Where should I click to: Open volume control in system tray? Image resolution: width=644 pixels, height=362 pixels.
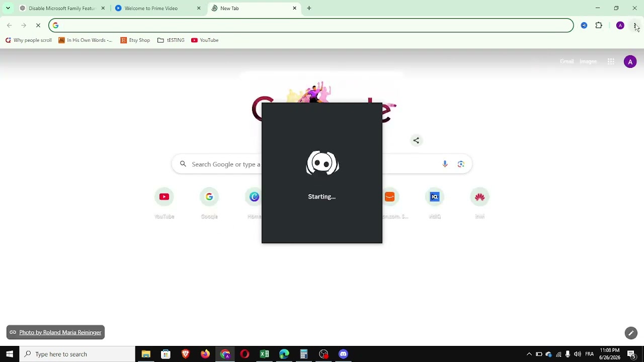[x=578, y=354]
